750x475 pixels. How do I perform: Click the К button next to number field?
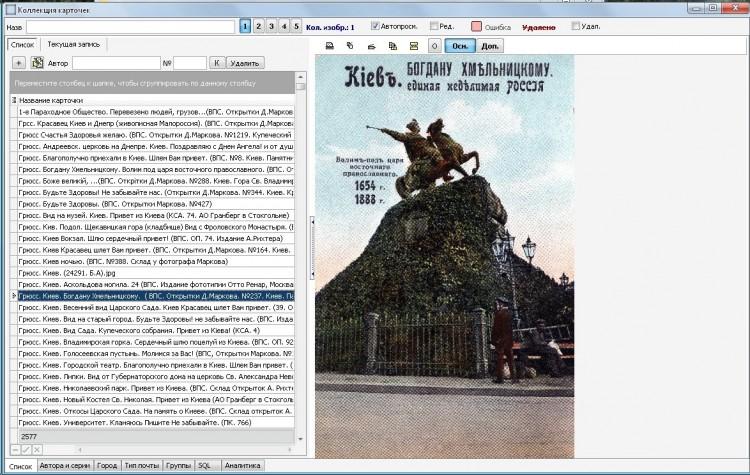pos(217,63)
